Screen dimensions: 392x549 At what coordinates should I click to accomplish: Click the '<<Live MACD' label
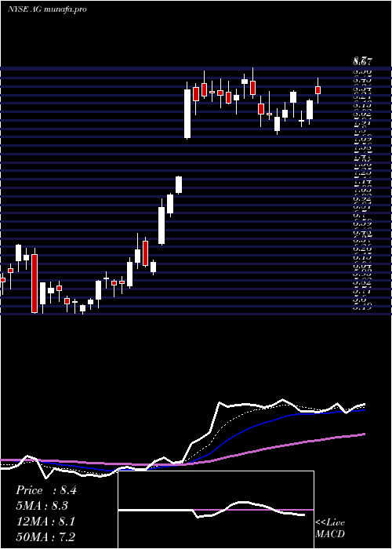[x=330, y=529]
